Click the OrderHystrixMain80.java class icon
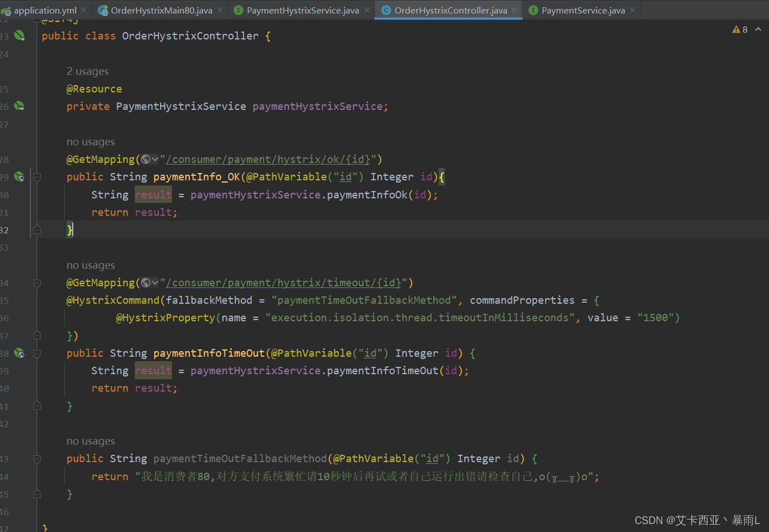Viewport: 769px width, 532px height. (x=103, y=10)
